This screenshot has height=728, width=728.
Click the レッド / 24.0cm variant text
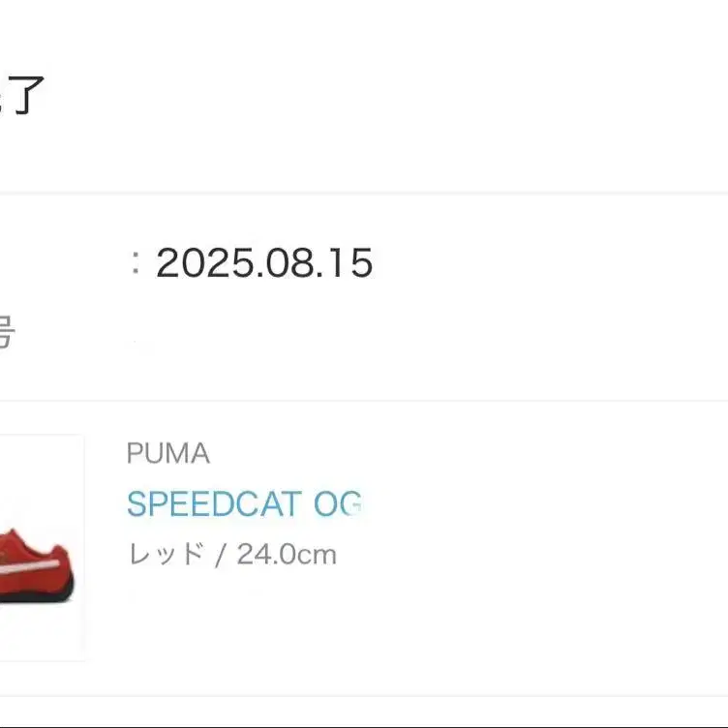pyautogui.click(x=231, y=555)
